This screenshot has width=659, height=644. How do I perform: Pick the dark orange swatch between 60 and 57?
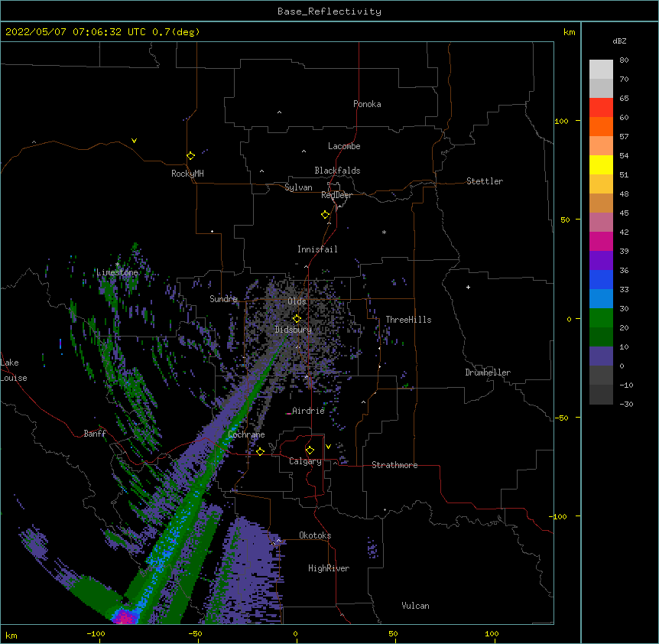pos(601,126)
